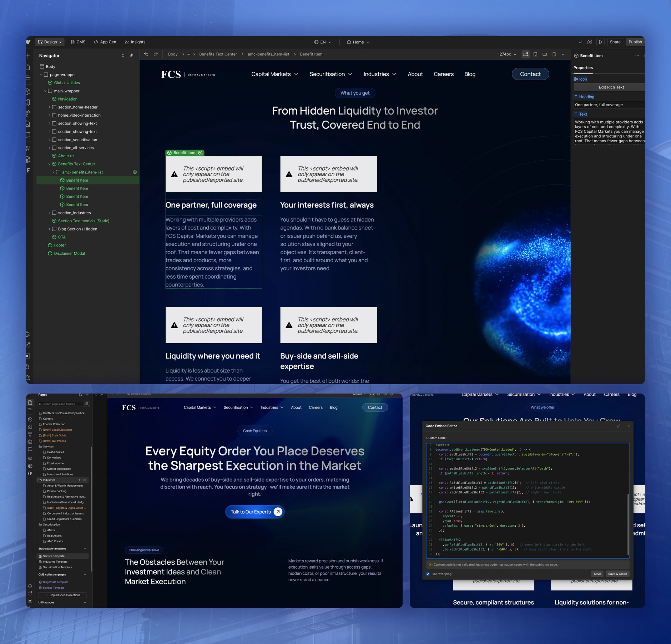Select the mobile portrait breakpoint icon
The width and height of the screenshot is (671, 644).
pyautogui.click(x=554, y=54)
